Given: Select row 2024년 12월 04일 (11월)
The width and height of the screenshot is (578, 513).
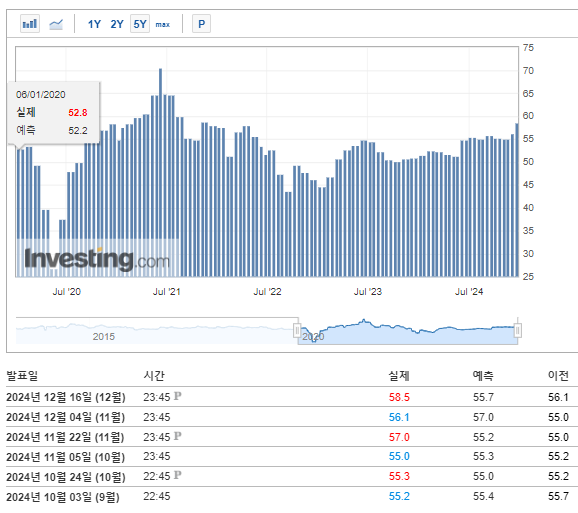Looking at the screenshot, I should [292, 417].
